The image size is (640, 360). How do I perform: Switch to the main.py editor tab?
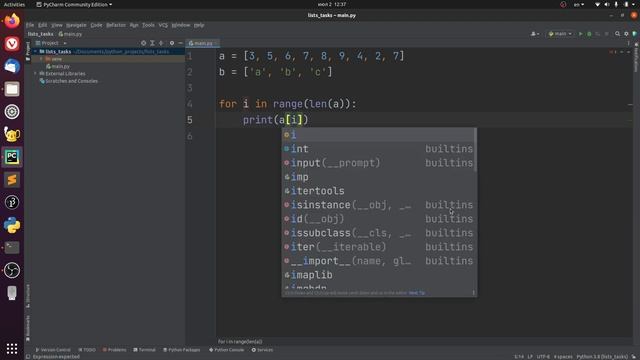coord(203,43)
